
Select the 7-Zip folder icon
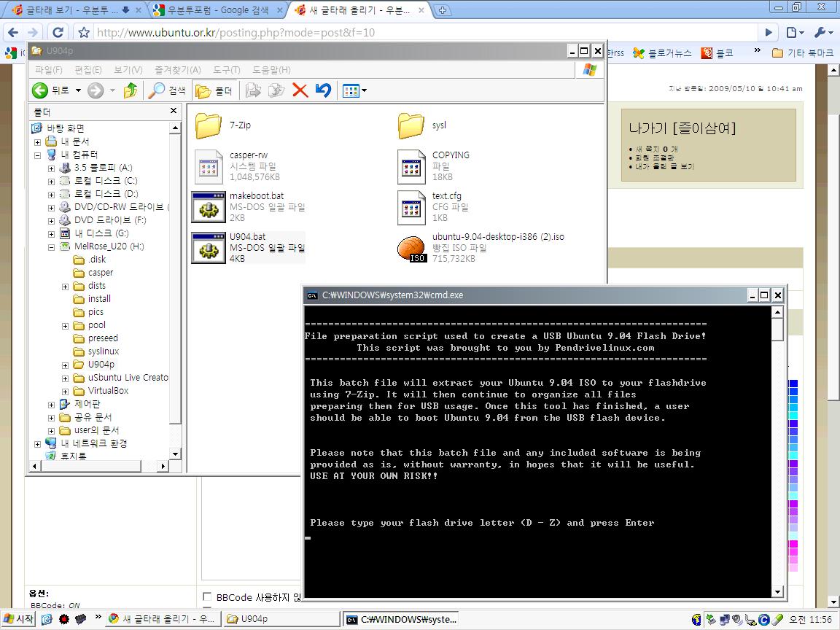[x=209, y=125]
